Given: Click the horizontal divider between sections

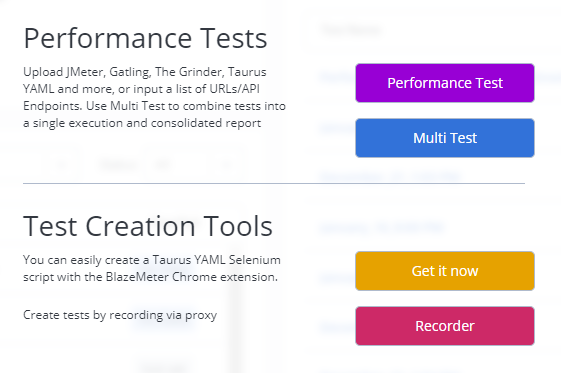Looking at the screenshot, I should coord(274,183).
